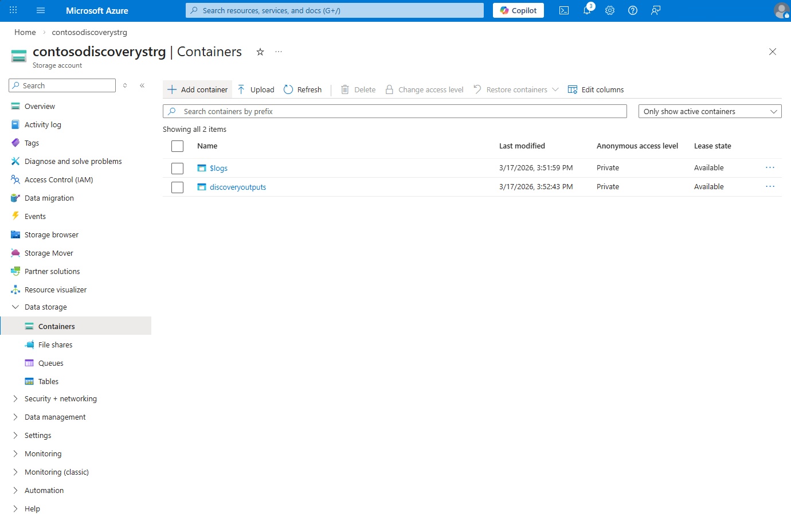The height and width of the screenshot is (532, 791).
Task: Check the discoveryoutputs container checkbox
Action: [x=178, y=187]
